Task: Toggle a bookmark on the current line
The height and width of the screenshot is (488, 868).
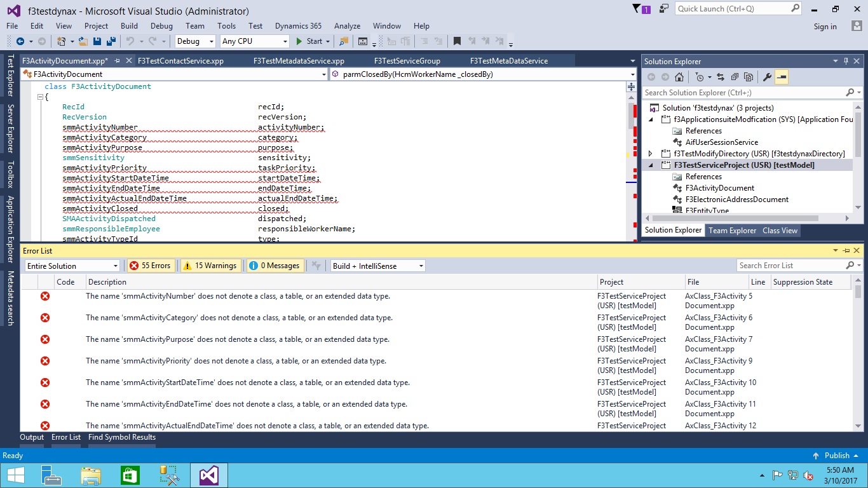Action: (456, 41)
